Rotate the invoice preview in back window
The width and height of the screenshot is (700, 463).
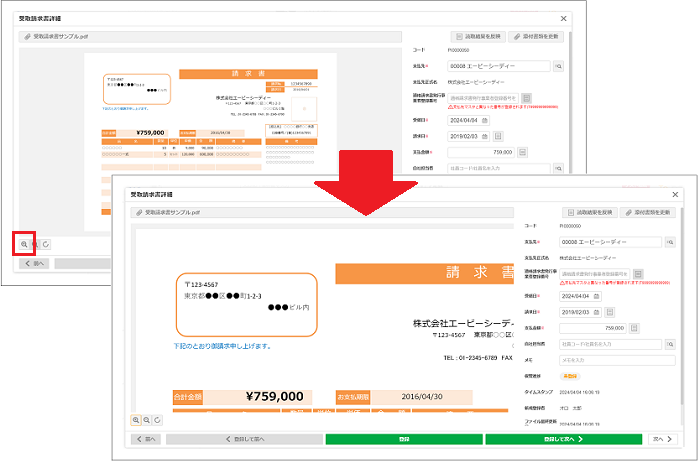(46, 244)
